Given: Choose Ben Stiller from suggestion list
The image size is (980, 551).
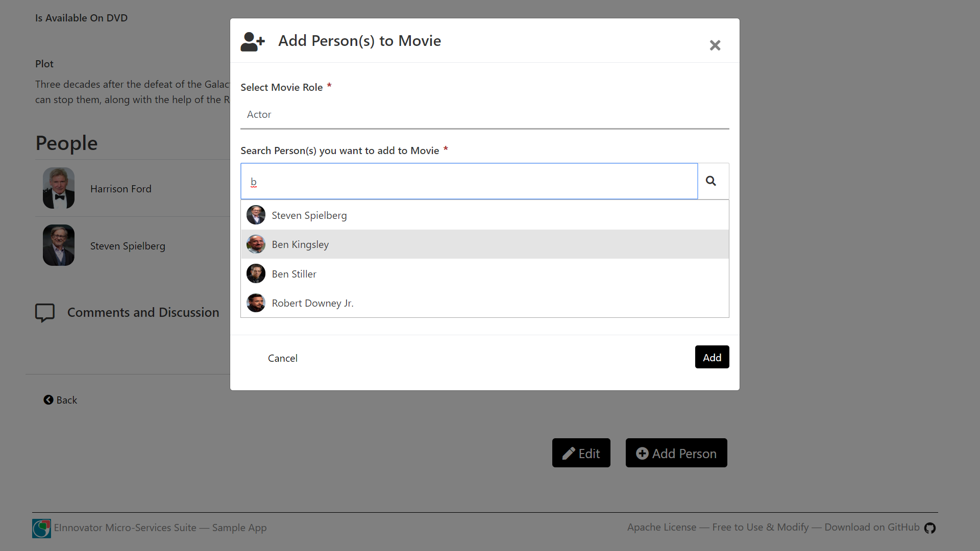Looking at the screenshot, I should [485, 274].
